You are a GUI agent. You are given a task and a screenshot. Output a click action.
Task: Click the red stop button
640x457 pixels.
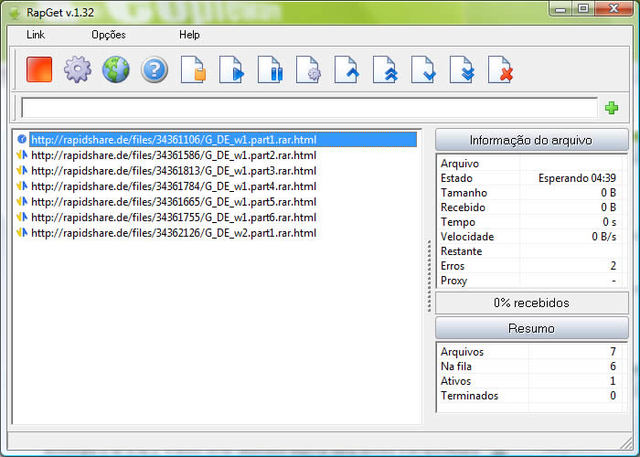tap(39, 70)
